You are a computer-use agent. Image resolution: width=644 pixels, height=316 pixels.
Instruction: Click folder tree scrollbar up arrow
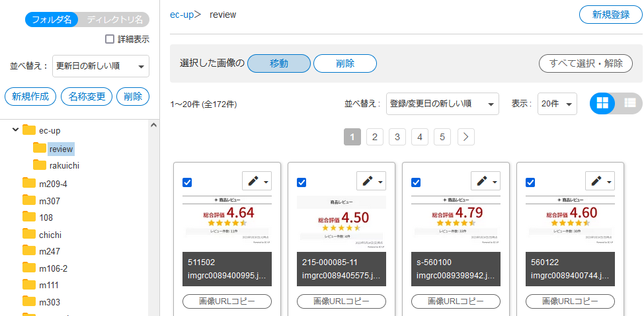coord(154,125)
